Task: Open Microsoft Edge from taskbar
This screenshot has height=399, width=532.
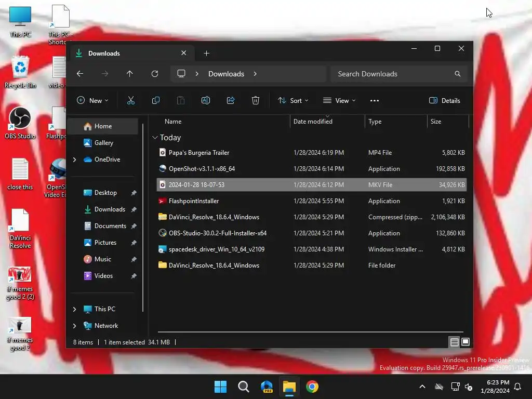Action: [x=267, y=387]
